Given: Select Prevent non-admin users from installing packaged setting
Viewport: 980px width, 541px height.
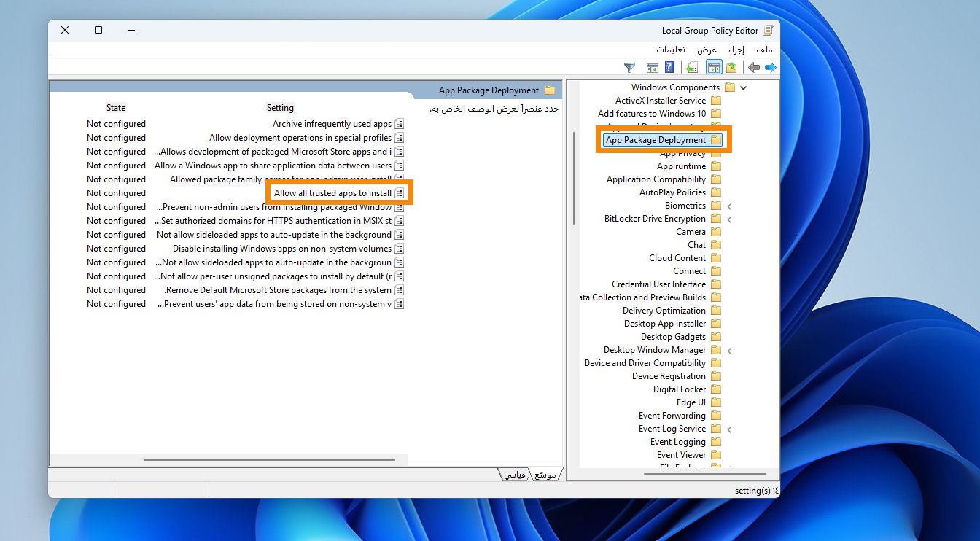Looking at the screenshot, I should (x=273, y=207).
